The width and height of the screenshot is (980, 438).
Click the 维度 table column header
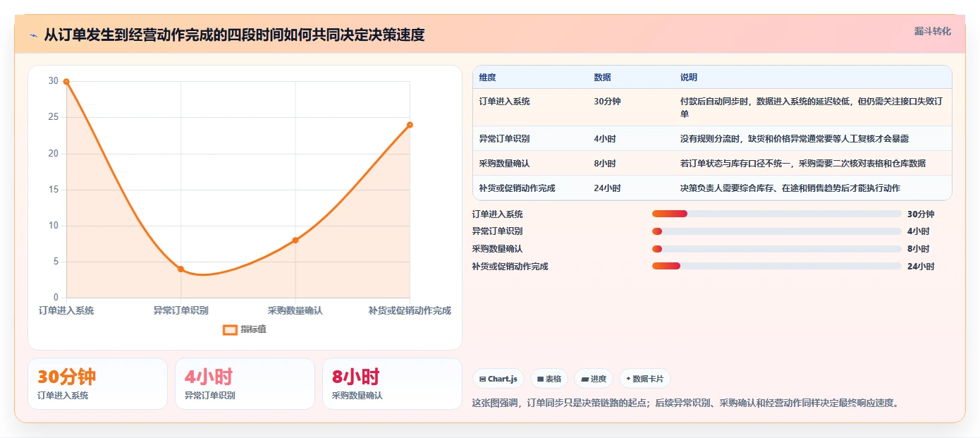coord(487,78)
